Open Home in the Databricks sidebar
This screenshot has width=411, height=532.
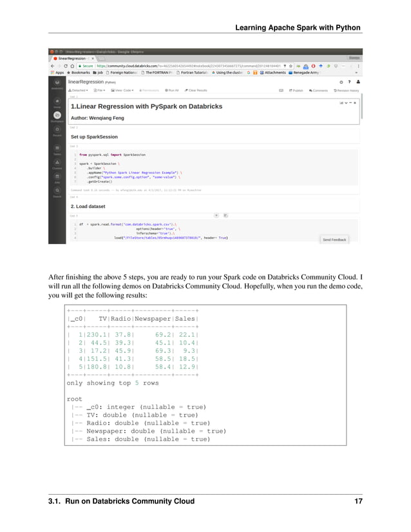(x=57, y=101)
